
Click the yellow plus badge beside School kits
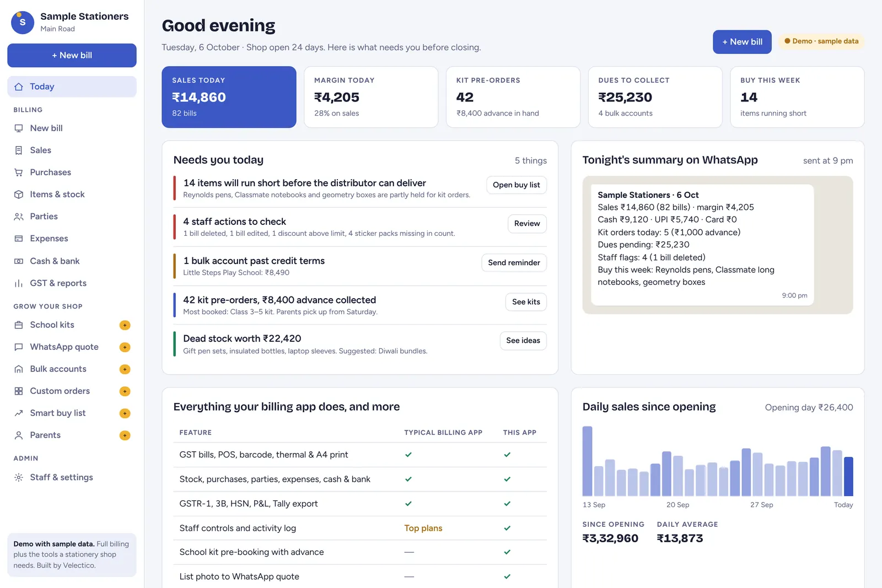click(x=125, y=325)
